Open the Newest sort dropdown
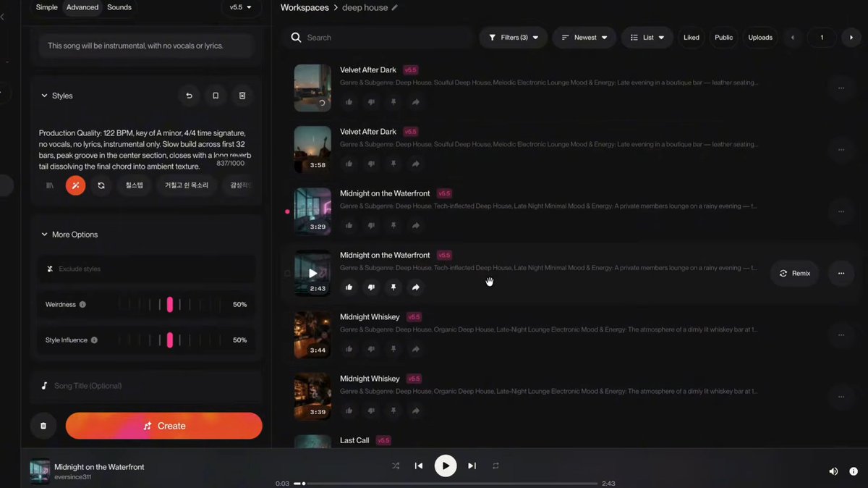The image size is (868, 488). point(584,38)
